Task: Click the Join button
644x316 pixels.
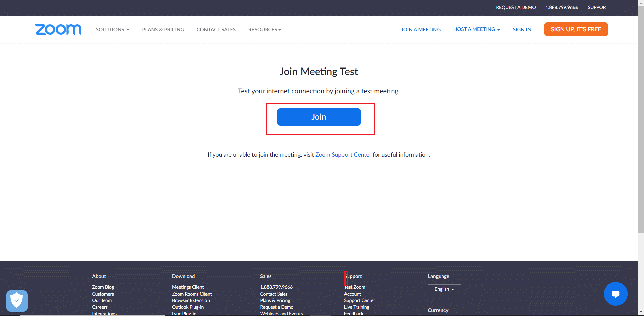Action: pos(319,117)
